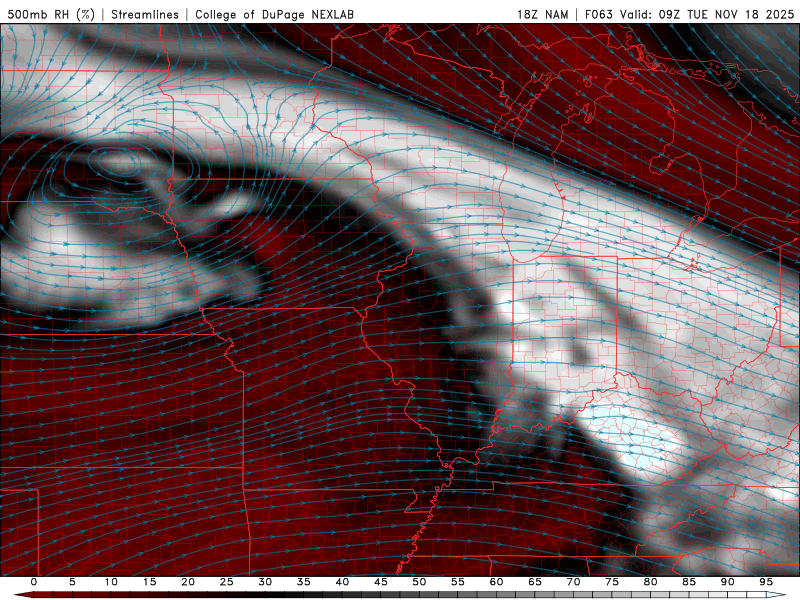Click the "18Z NAM" model run label
Viewport: 800px width, 600px height.
tap(542, 14)
